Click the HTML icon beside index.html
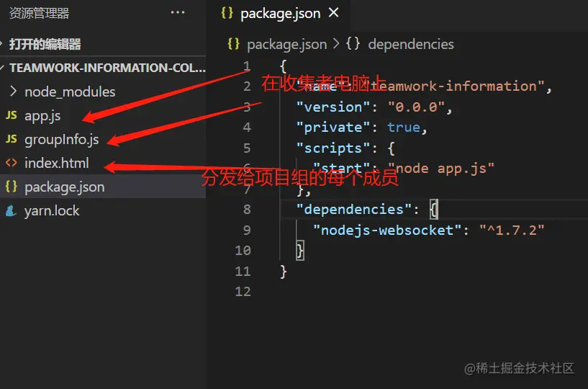This screenshot has height=389, width=588. pos(12,163)
